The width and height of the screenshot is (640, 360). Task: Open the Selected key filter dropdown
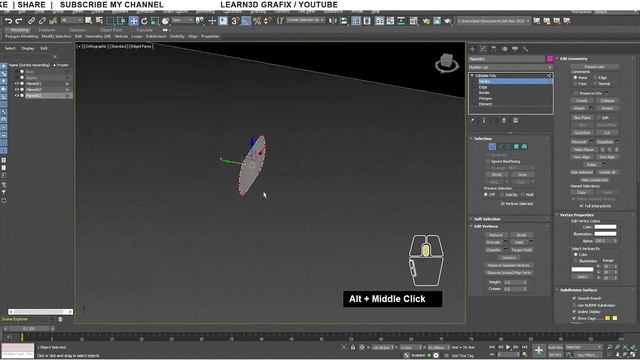pos(584,347)
